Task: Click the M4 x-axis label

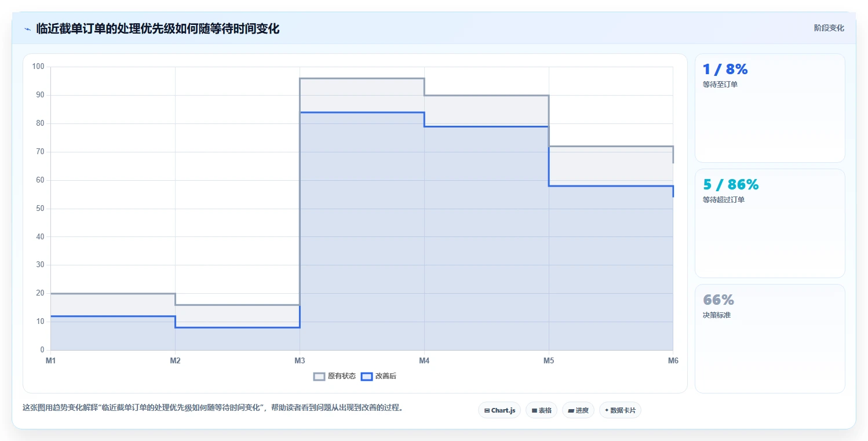Action: click(424, 361)
